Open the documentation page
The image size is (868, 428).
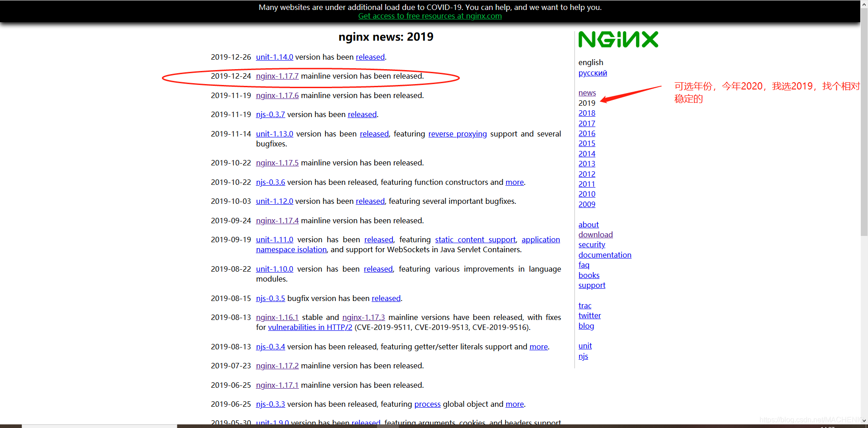(x=604, y=255)
